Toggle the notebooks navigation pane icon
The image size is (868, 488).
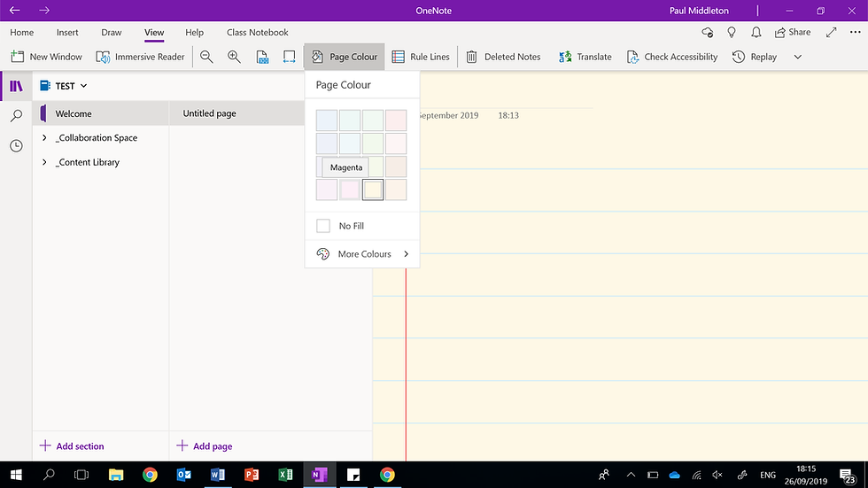point(16,86)
